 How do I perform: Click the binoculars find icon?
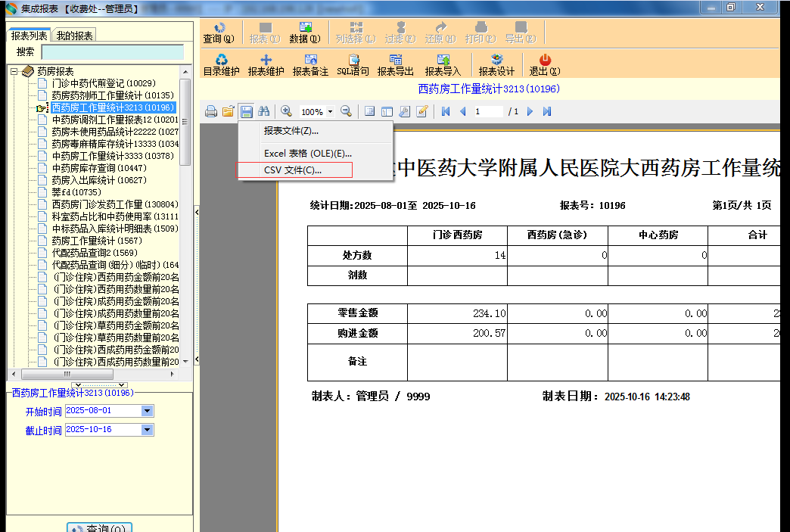(x=264, y=111)
